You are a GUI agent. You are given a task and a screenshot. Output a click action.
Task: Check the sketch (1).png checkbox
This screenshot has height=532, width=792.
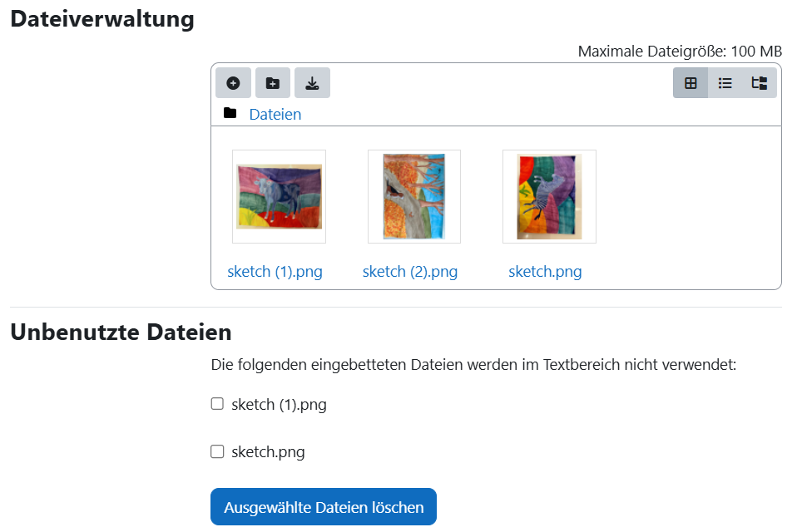pyautogui.click(x=217, y=403)
